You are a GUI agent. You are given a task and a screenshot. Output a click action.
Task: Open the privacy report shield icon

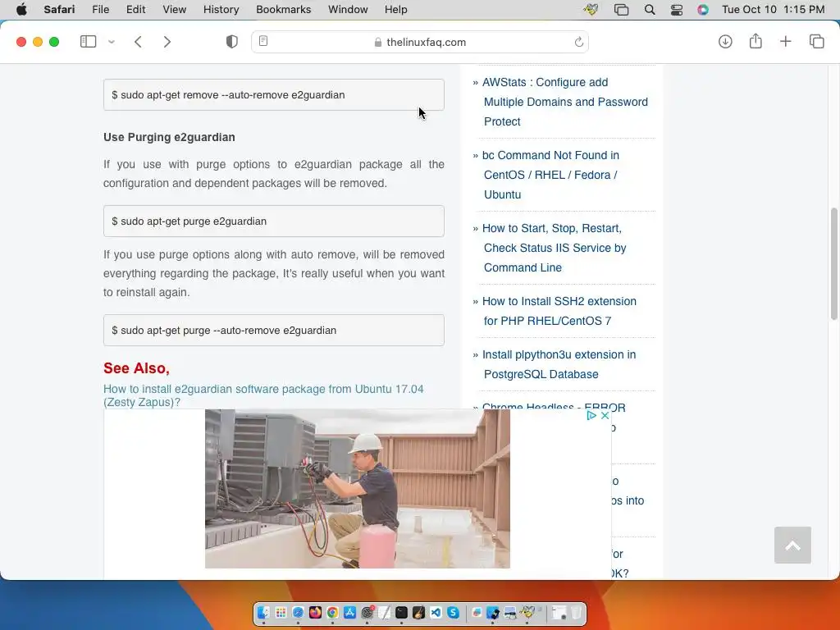232,42
